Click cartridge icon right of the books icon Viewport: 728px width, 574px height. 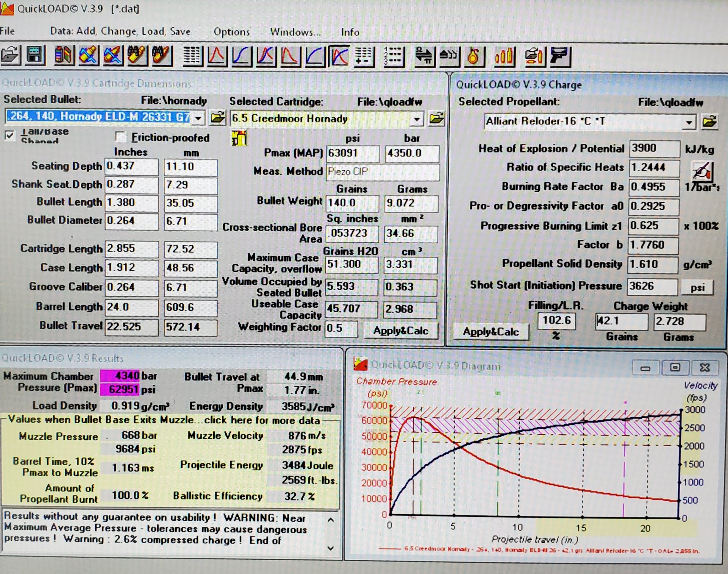89,56
